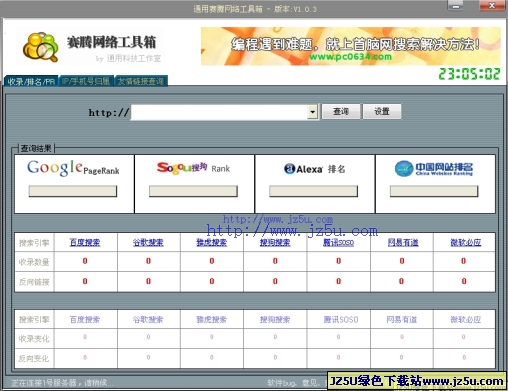
Task: Click the 反向链接 value under 搜狗搜索
Action: (x=275, y=281)
